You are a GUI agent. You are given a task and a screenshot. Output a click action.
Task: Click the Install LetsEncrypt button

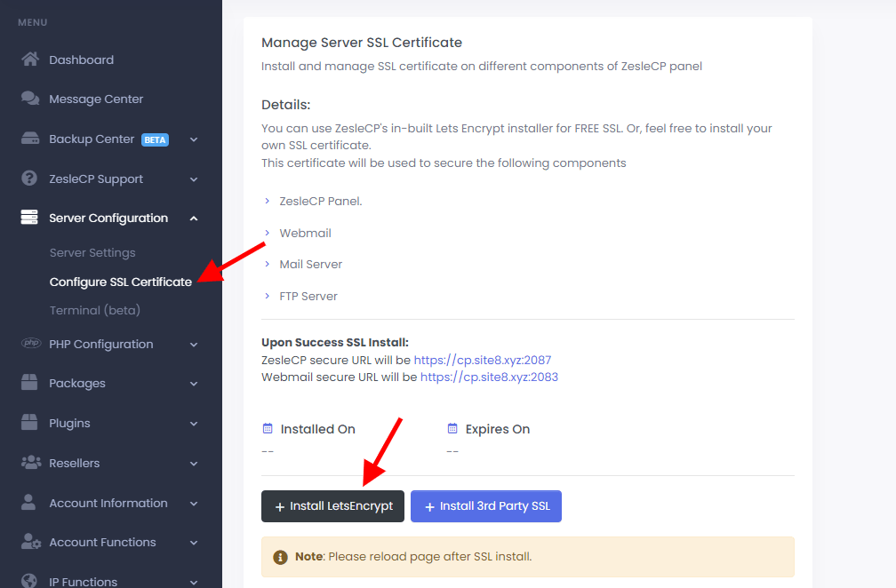[332, 505]
